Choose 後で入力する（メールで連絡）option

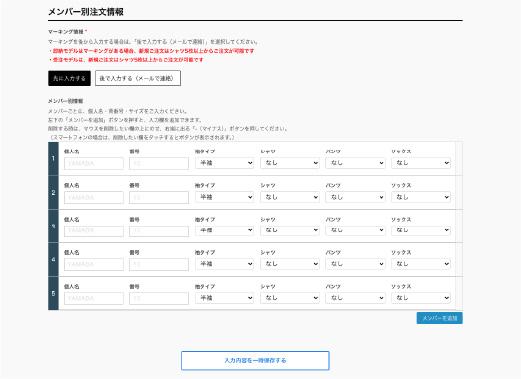pyautogui.click(x=138, y=78)
